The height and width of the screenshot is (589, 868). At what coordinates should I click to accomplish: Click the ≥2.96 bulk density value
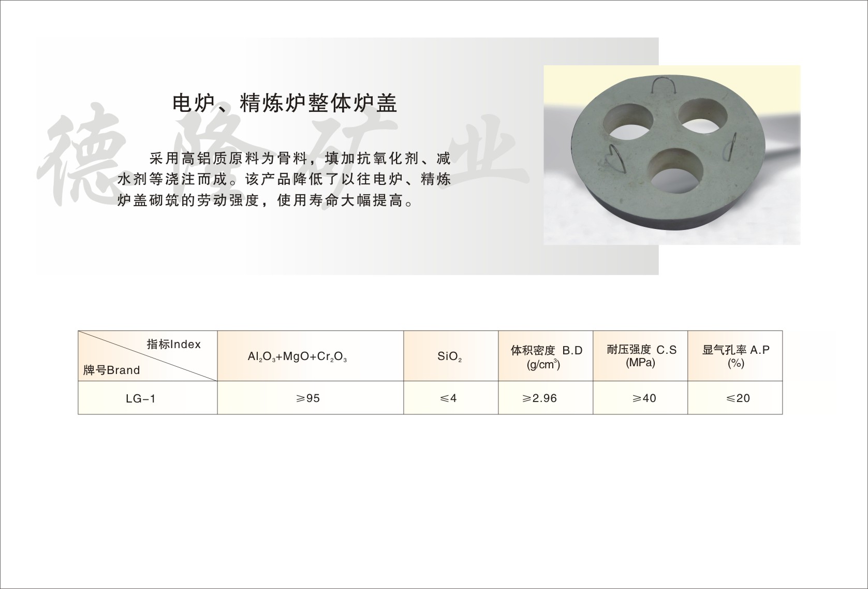(539, 398)
